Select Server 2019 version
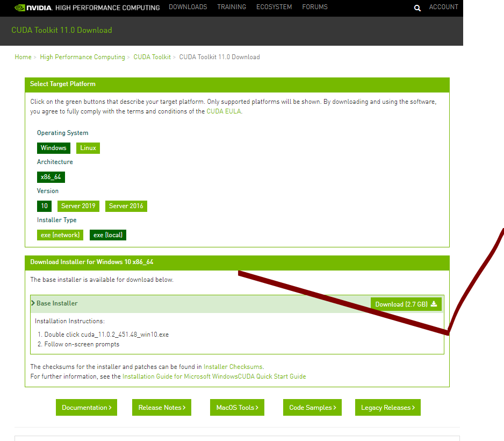This screenshot has width=504, height=441. point(78,206)
